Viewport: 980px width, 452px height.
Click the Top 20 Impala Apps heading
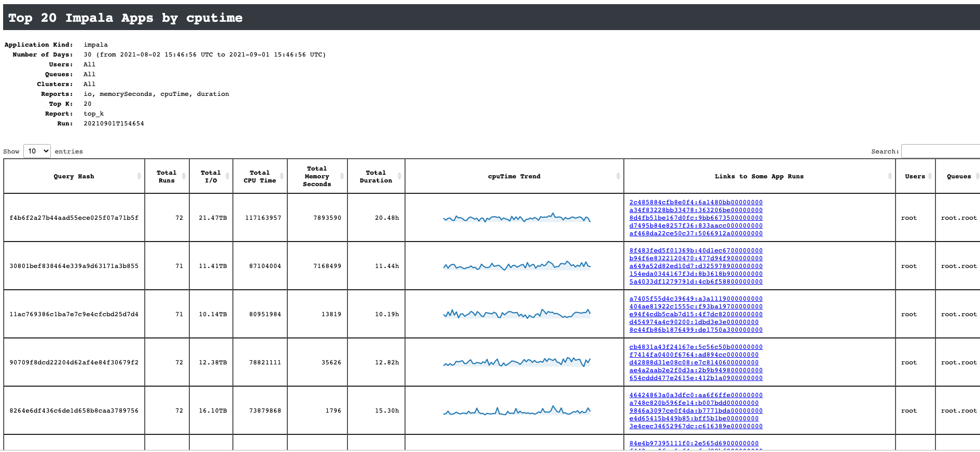coord(125,18)
